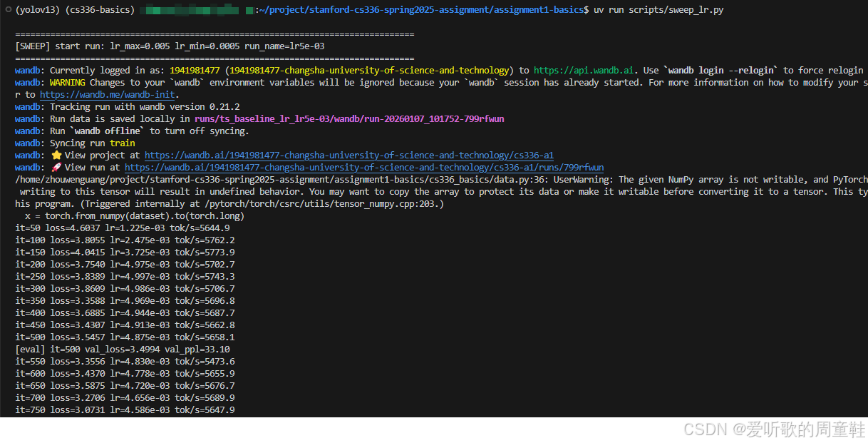Click the it=750 loss=3.0731 log line

tap(125, 409)
